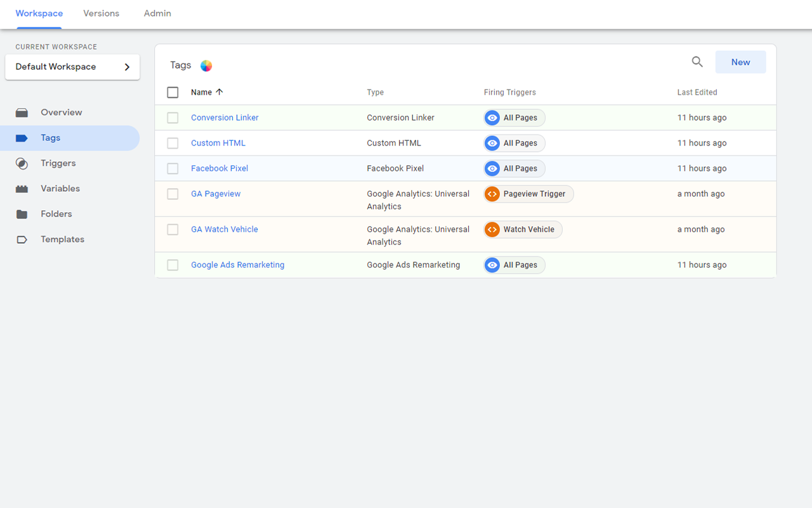Image resolution: width=812 pixels, height=508 pixels.
Task: Open the GA Watch Vehicle tag link
Action: [x=225, y=229]
